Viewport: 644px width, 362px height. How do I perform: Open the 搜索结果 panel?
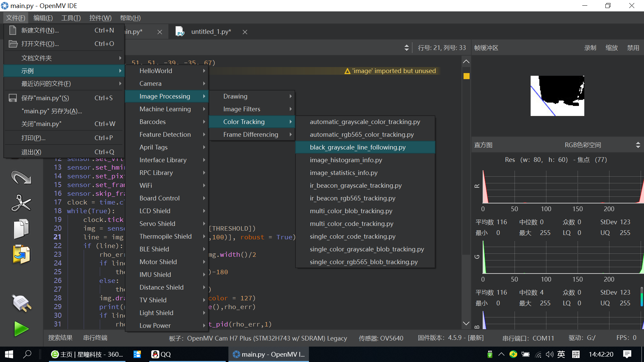(60, 338)
